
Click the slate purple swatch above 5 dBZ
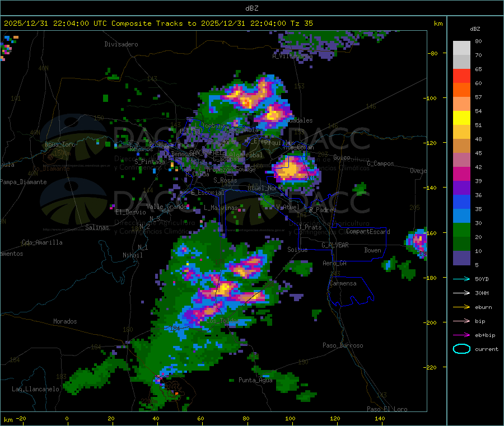(461, 258)
